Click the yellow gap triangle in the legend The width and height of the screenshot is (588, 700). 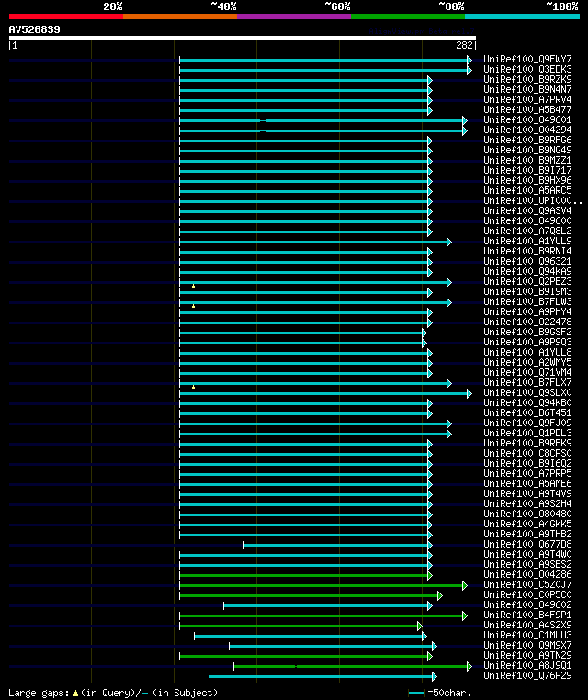[x=75, y=693]
